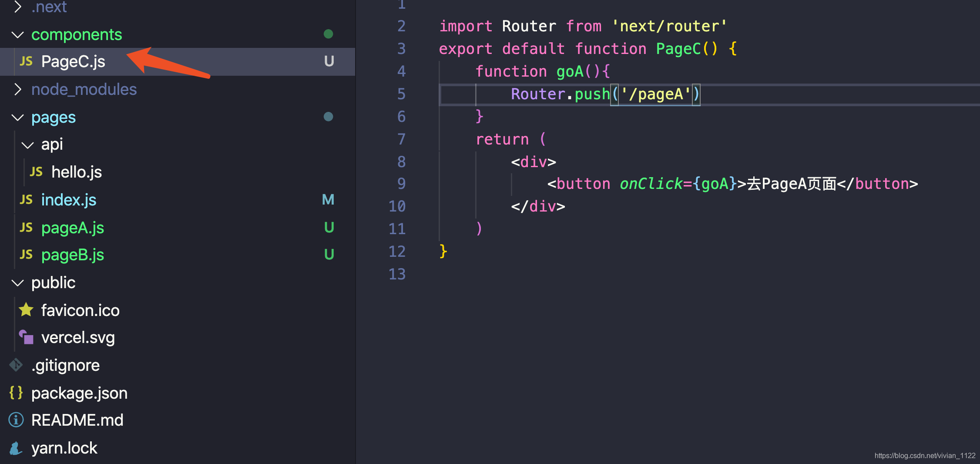Place cursor in 'next/router' import string
This screenshot has width=980, height=464.
[x=669, y=27]
